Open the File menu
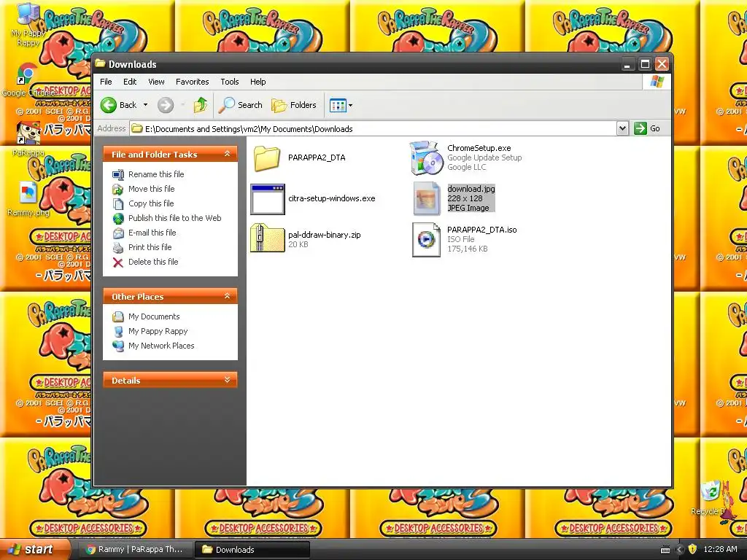 [106, 82]
